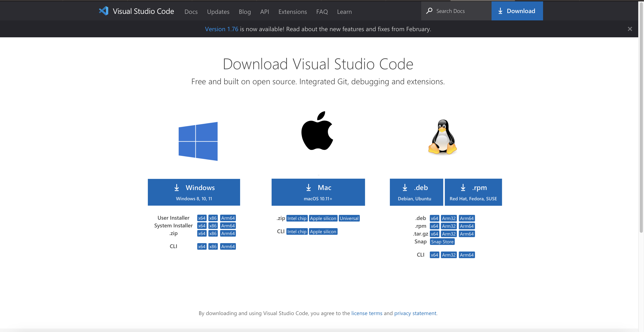Open the Extensions navigation item

293,12
